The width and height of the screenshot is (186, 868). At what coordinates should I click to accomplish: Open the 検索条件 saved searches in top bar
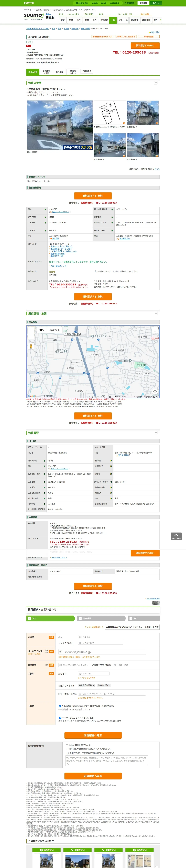[x=114, y=3]
